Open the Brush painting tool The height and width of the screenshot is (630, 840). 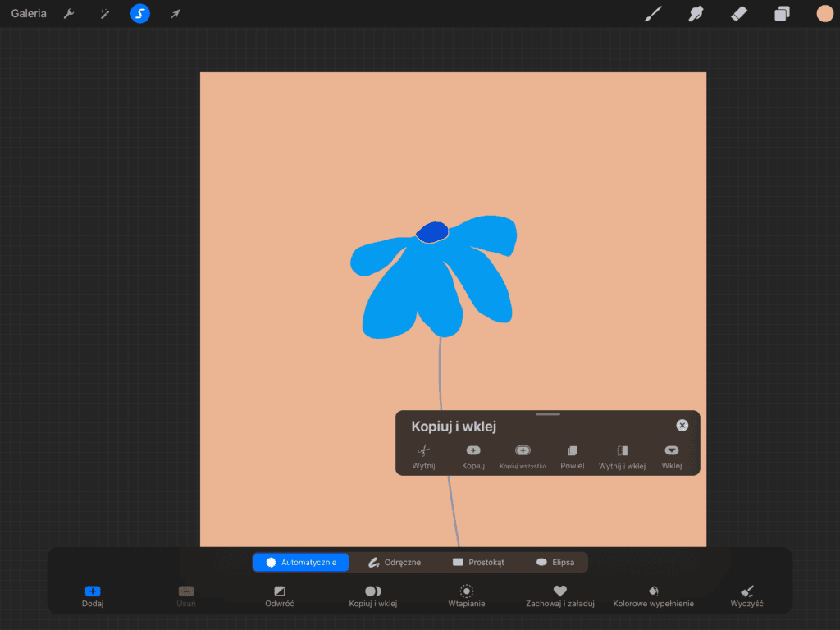652,13
